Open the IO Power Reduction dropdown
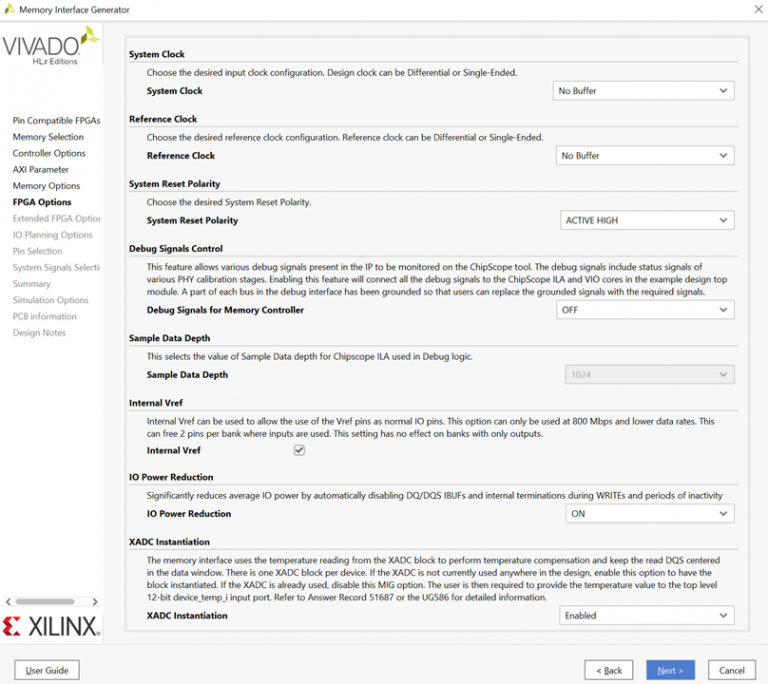The height and width of the screenshot is (684, 768). click(646, 514)
